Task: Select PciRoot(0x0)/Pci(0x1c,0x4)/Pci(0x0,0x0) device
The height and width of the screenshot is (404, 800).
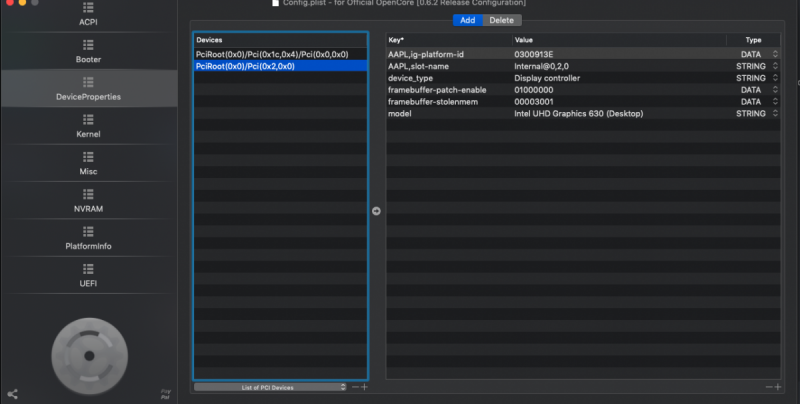Action: pos(272,54)
